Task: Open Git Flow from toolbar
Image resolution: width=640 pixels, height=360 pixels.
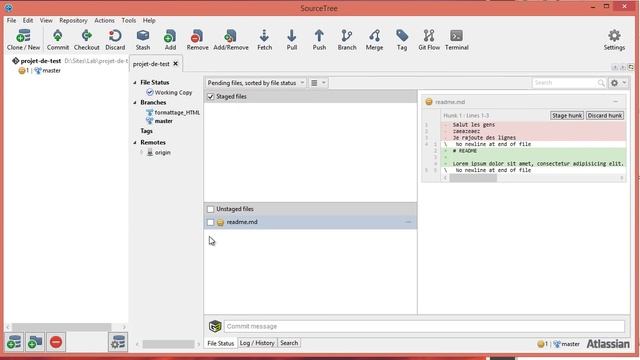Action: click(x=429, y=40)
